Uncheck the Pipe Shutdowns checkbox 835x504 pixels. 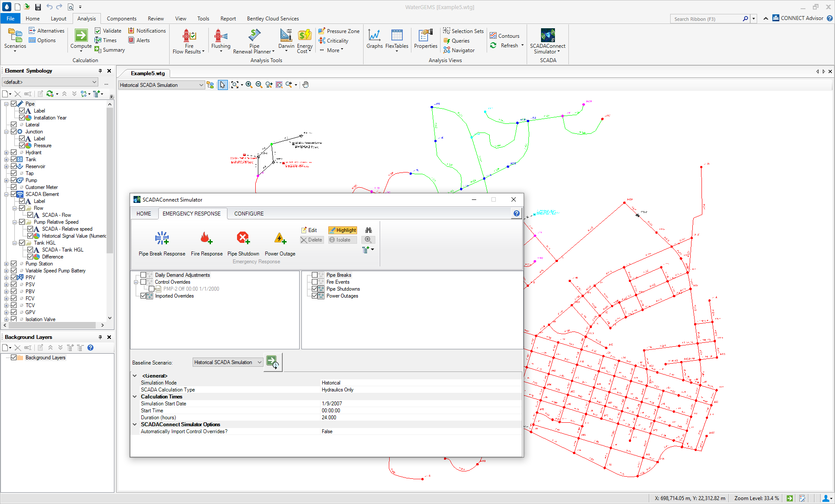point(315,289)
